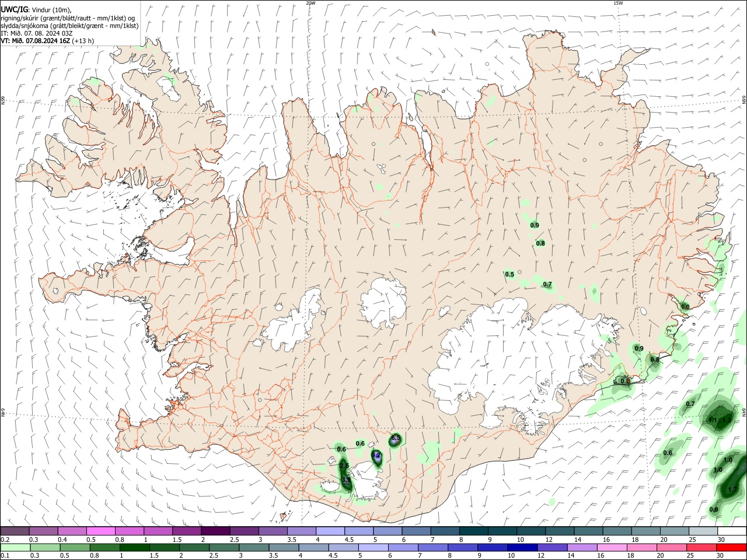Screen dimensions: 747x560
Task: Pick the red 30 mm swatch on the rain scale
Action: (x=731, y=547)
